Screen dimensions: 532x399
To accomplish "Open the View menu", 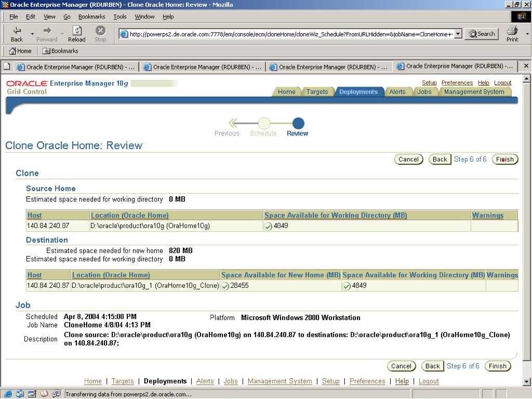I will (49, 17).
